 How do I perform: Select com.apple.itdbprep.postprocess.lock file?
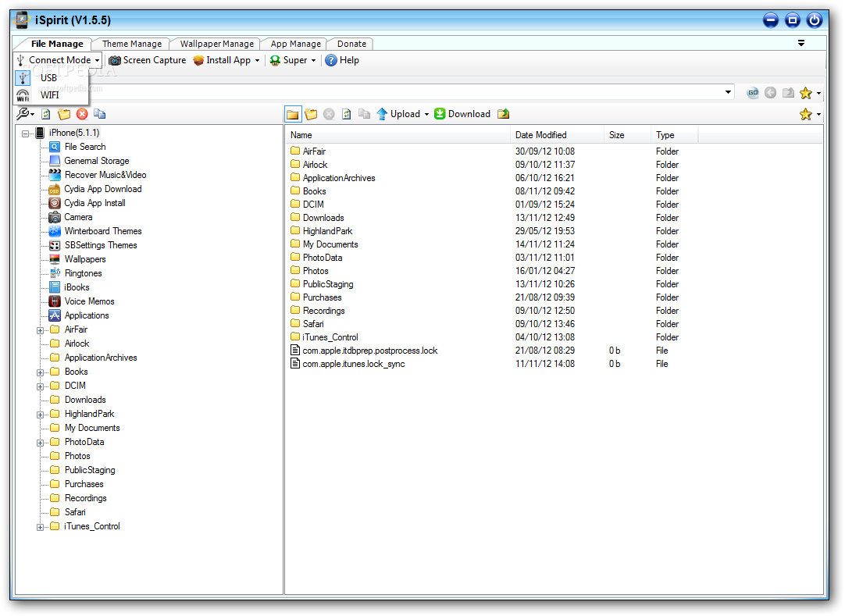click(x=369, y=351)
